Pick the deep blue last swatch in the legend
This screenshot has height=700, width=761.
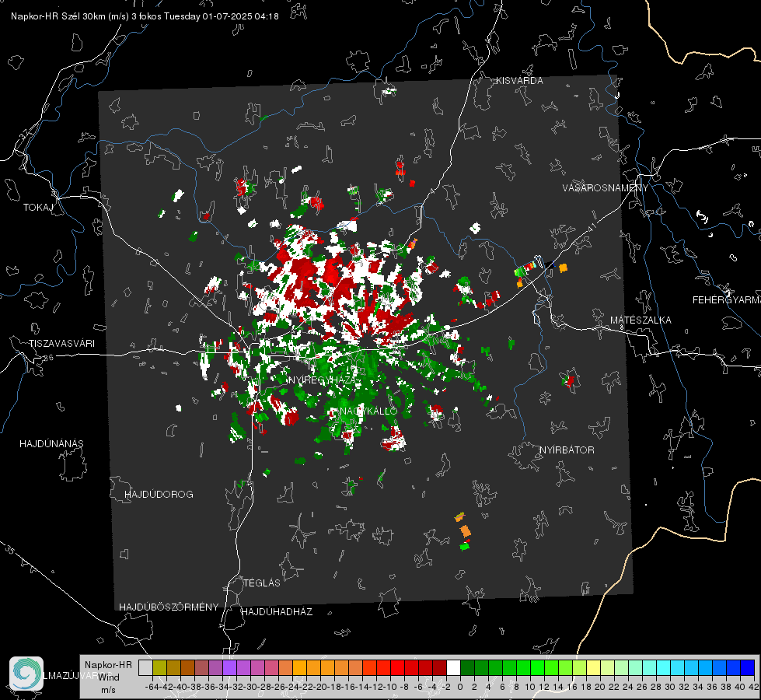[748, 668]
